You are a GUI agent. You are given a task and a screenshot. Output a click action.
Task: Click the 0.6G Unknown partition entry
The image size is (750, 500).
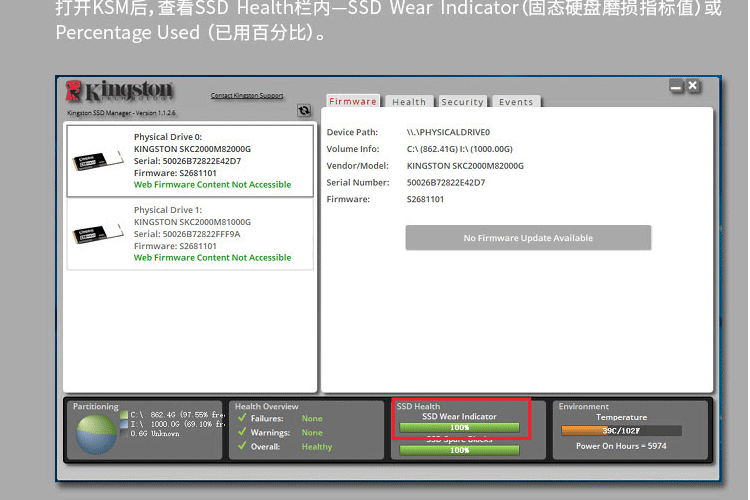click(155, 433)
